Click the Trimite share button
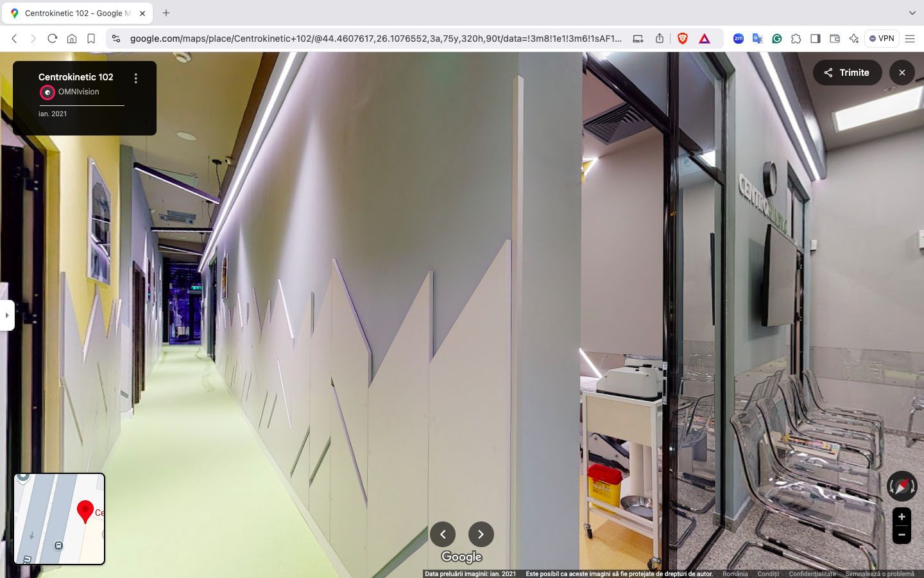 (x=847, y=73)
